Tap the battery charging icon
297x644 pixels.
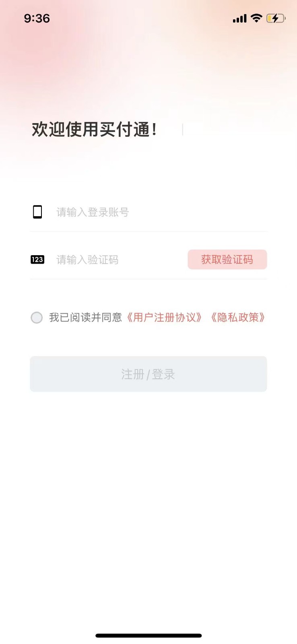coord(276,18)
